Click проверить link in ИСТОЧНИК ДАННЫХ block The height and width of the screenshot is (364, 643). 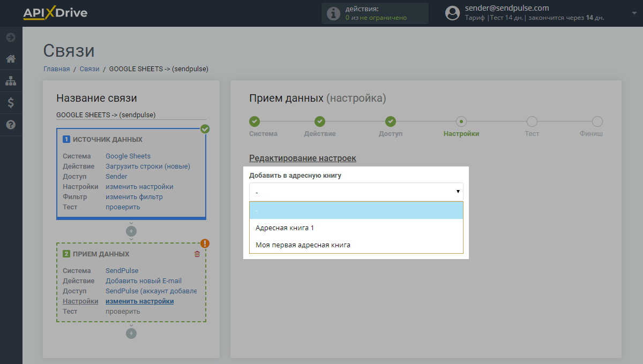pos(123,207)
